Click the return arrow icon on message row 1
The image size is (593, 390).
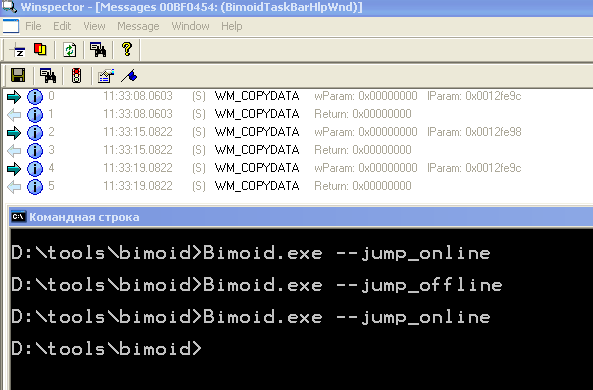point(14,115)
